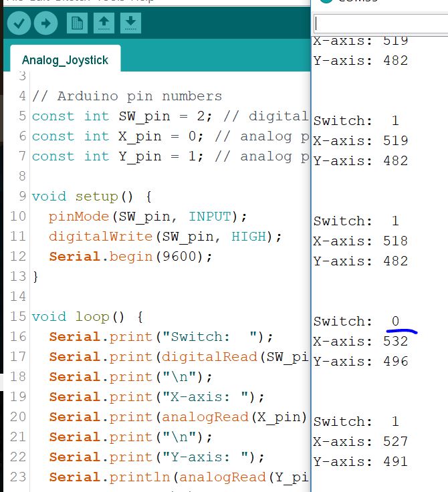Create a new sketch with New icon
Screen dimensions: 448x492
tap(78, 24)
